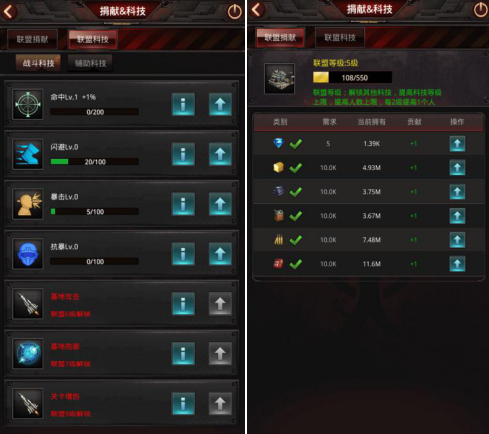Upgrade the 抗暴 technology arrow button

click(x=220, y=254)
